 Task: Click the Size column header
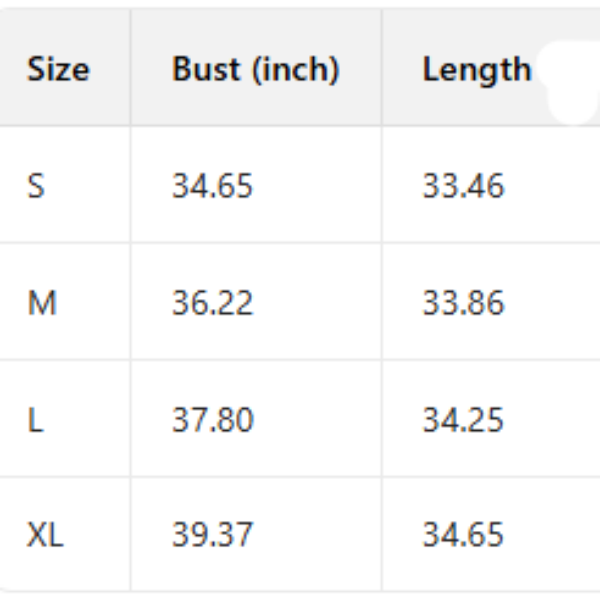point(58,70)
